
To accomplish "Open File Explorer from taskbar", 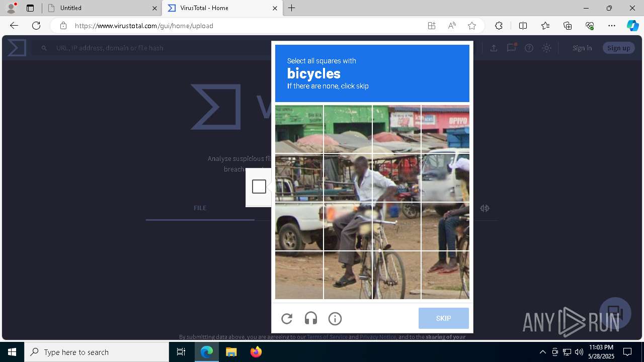I will (231, 352).
